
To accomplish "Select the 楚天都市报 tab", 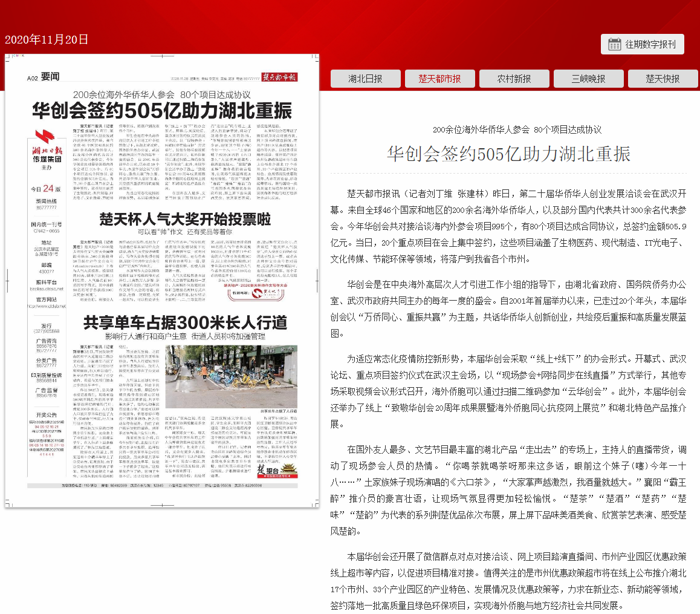I will pyautogui.click(x=439, y=79).
